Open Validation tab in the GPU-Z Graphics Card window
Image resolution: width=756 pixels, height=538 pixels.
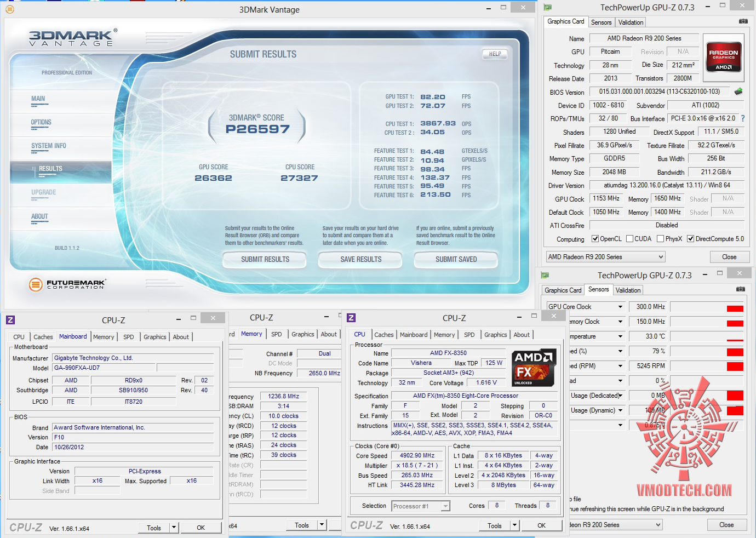point(631,22)
